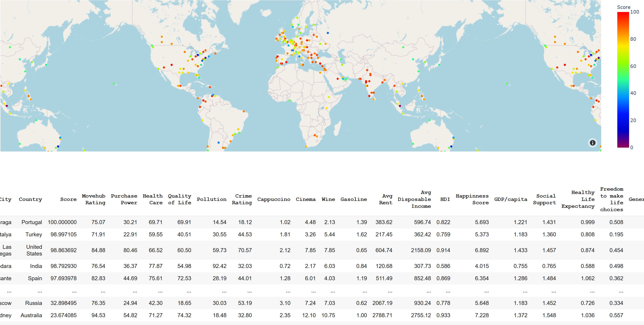644x325 pixels.
Task: Click the Happinness Score column header
Action: coord(472,199)
